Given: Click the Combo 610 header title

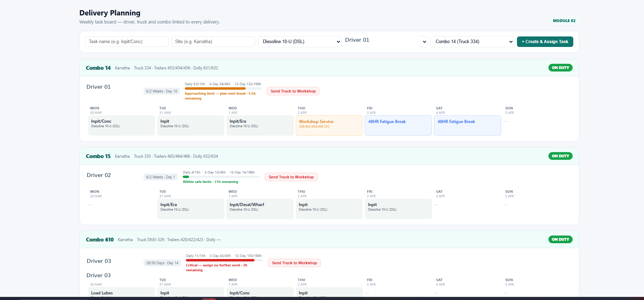Looking at the screenshot, I should [100, 240].
